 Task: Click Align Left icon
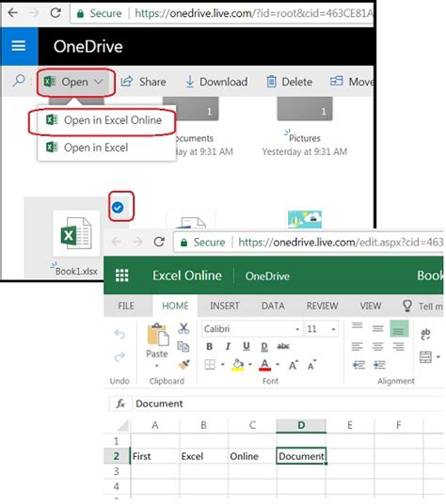click(x=357, y=346)
